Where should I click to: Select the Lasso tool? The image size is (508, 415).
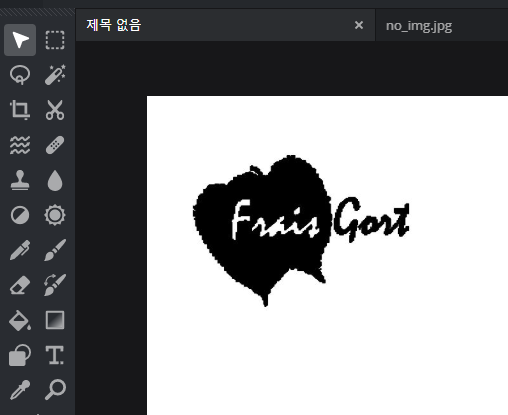click(20, 75)
